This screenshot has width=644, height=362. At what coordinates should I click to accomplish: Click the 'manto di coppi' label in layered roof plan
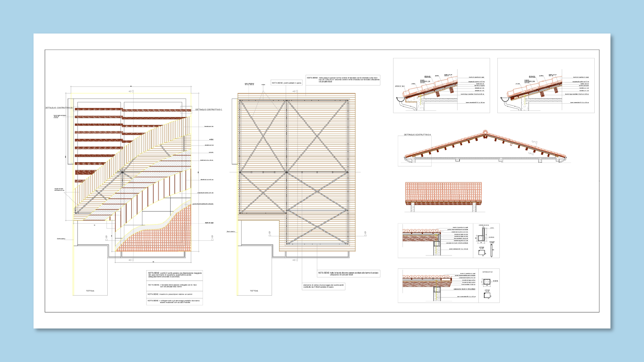[x=209, y=223]
